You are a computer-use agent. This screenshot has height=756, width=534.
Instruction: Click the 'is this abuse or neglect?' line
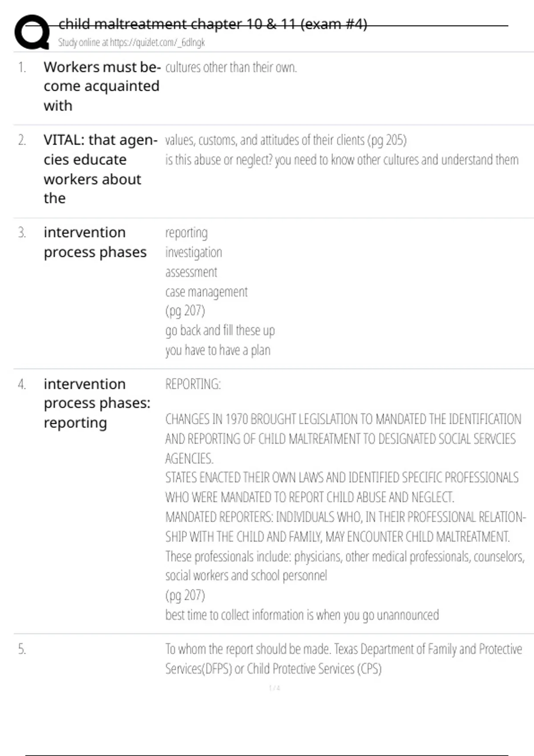[341, 160]
